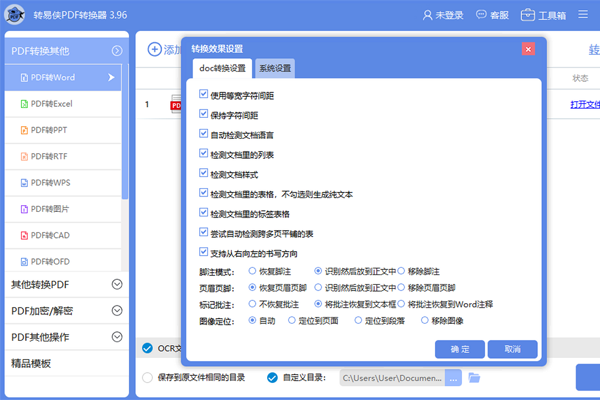Click the 未登录 user account icon
The width and height of the screenshot is (600, 400).
(x=425, y=16)
